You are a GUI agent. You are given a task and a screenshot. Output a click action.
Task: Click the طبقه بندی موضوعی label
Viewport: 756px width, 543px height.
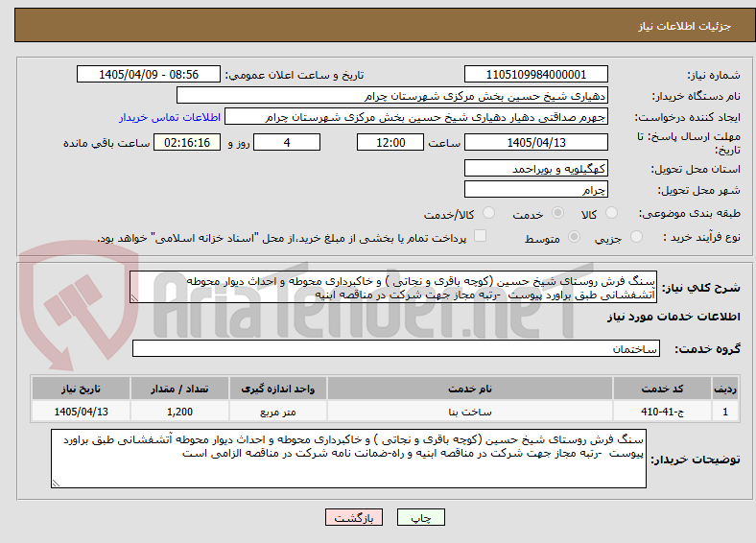click(x=690, y=213)
